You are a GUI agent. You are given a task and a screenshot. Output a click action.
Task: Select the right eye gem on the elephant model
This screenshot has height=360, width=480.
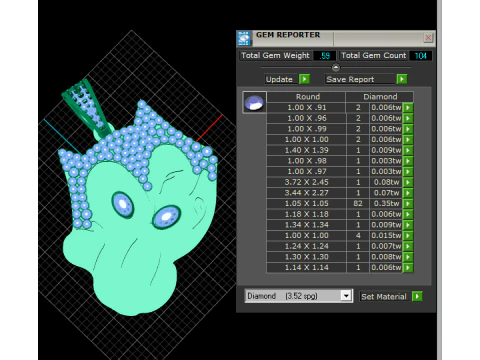[x=167, y=217]
